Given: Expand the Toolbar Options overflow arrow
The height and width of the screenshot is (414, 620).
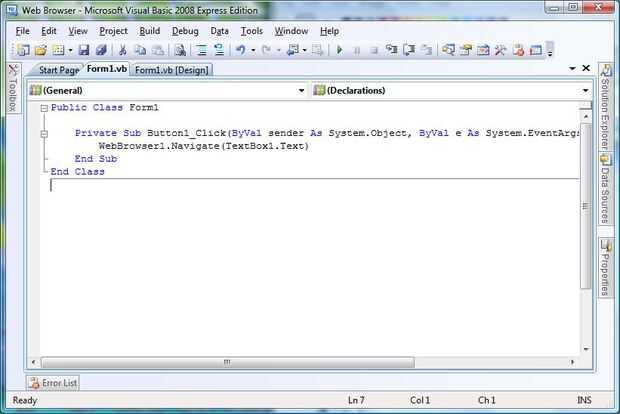Looking at the screenshot, I should coord(550,50).
